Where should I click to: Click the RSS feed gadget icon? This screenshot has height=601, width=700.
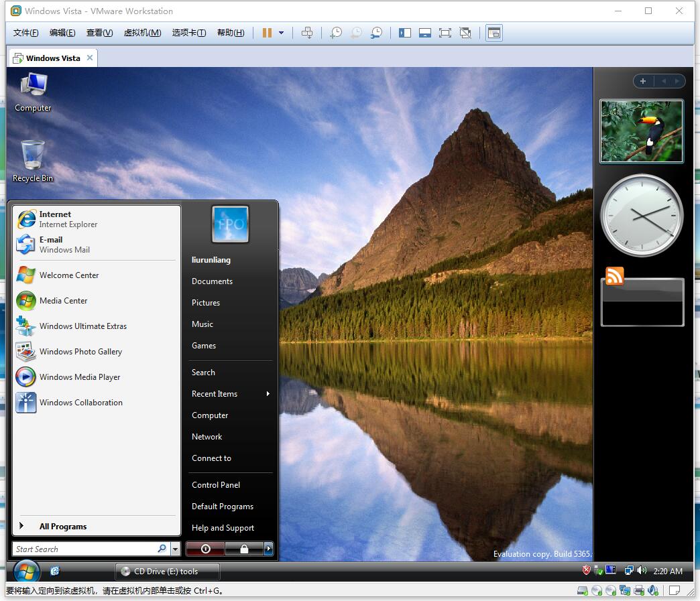tap(614, 276)
